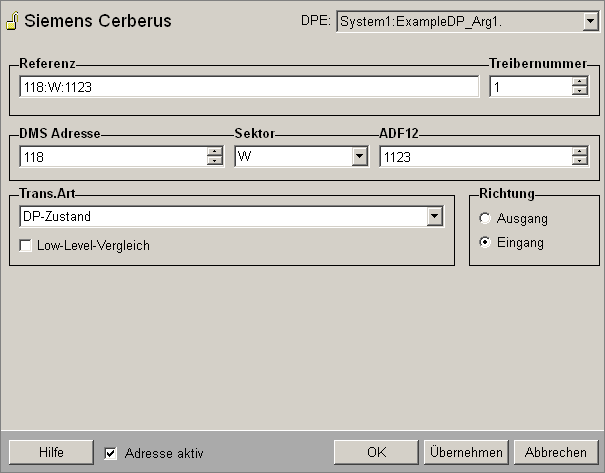605x473 pixels.
Task: Increase the Treibernummer value
Action: pos(579,82)
